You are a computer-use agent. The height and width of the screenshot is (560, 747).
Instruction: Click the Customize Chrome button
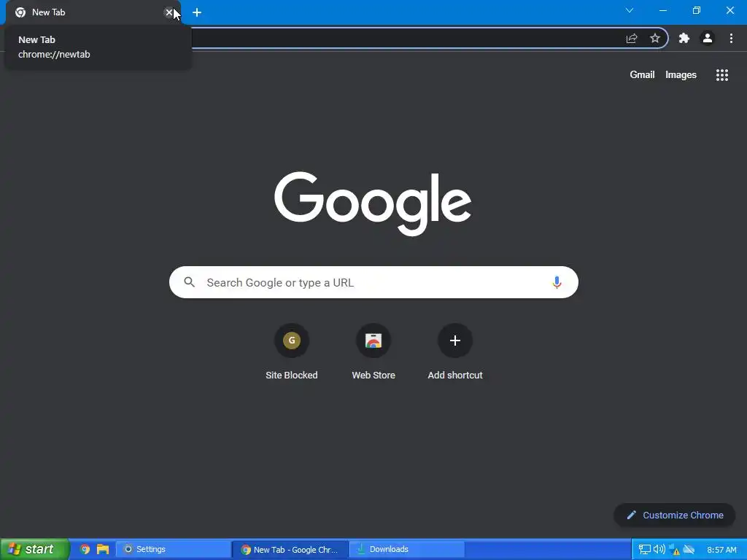(675, 516)
